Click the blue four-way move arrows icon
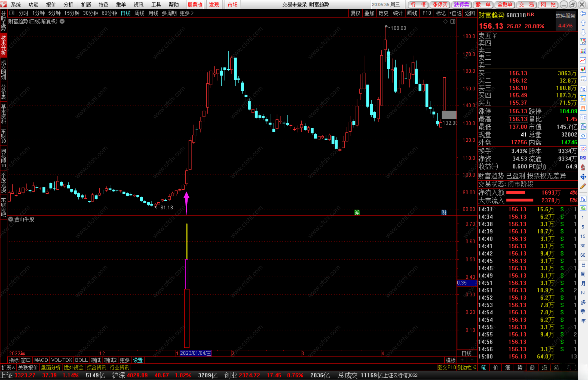The height and width of the screenshot is (380, 588). pos(583,177)
